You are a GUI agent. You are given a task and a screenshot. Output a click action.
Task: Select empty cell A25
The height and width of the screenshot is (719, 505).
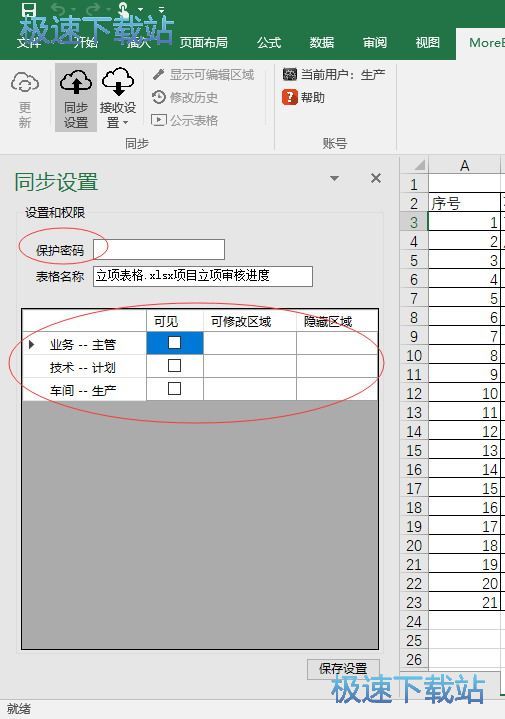464,640
